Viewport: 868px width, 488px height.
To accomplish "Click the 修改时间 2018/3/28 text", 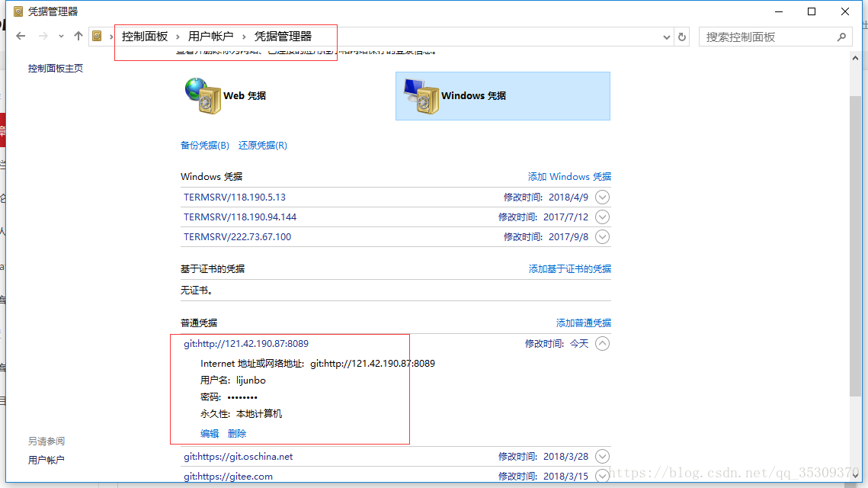I will pos(543,457).
